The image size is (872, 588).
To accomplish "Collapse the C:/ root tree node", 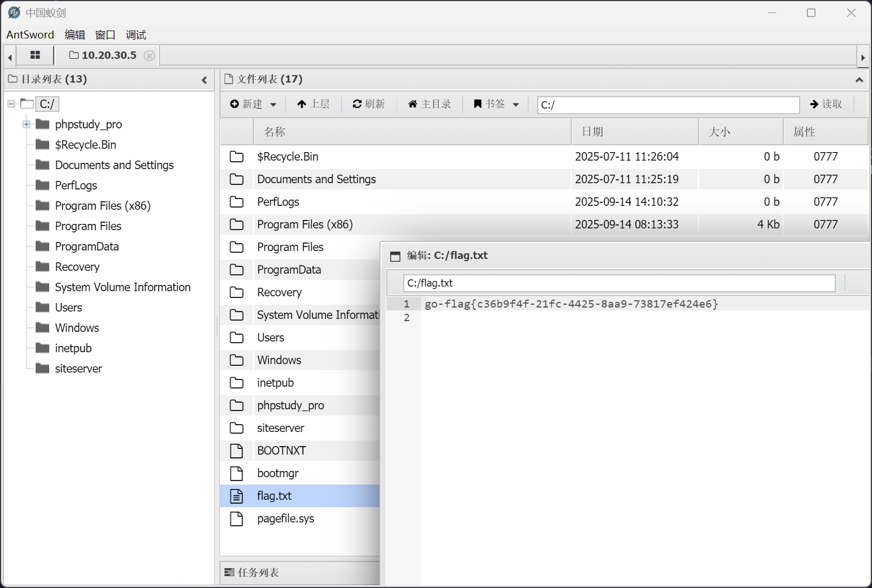I will point(11,104).
